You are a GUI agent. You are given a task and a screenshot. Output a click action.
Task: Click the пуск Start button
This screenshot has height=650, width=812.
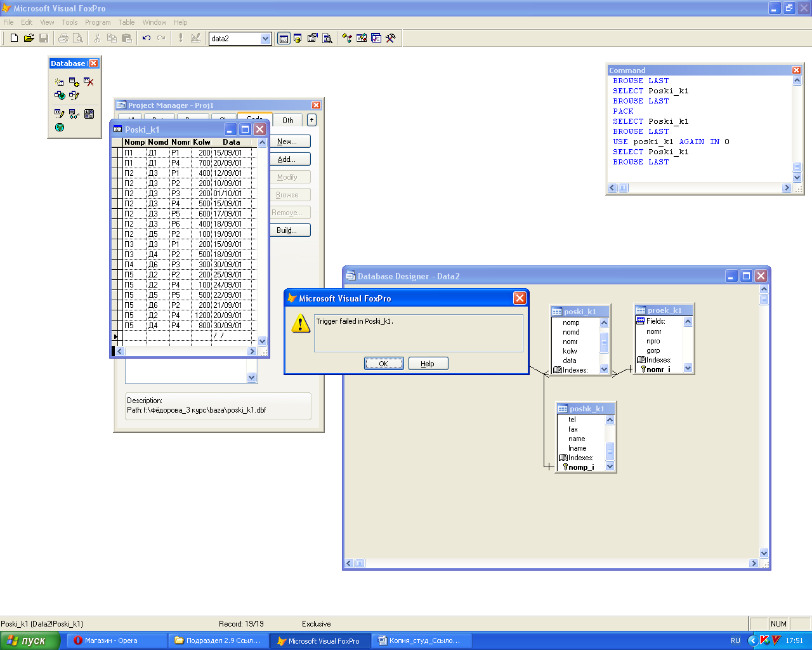pyautogui.click(x=30, y=640)
